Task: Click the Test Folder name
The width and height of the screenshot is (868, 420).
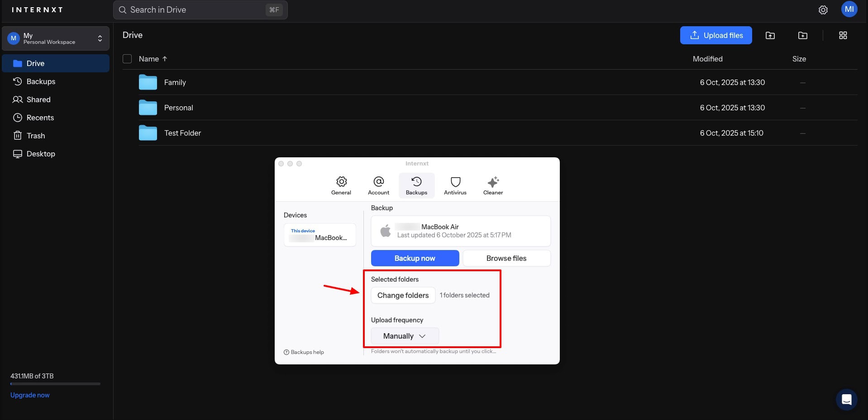Action: point(183,133)
